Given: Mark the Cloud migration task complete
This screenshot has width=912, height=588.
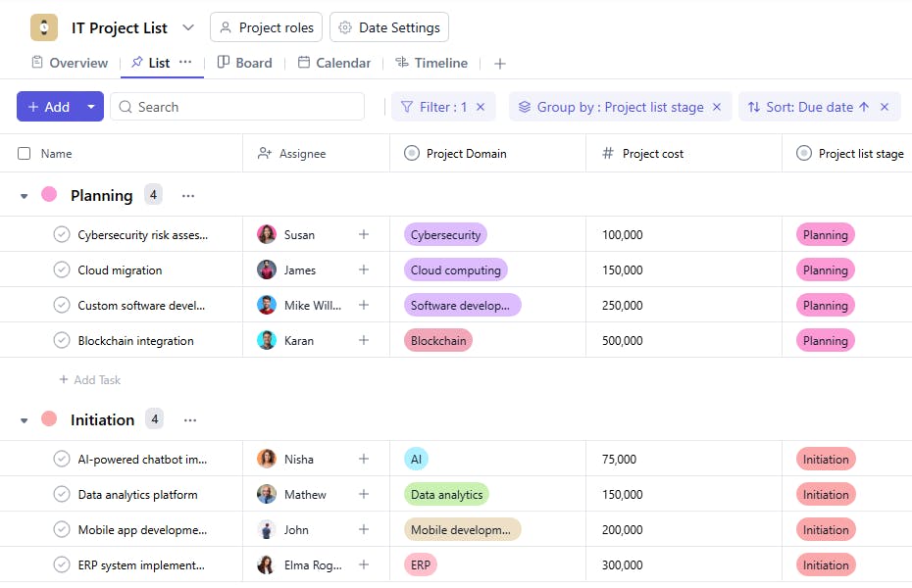Looking at the screenshot, I should [61, 269].
